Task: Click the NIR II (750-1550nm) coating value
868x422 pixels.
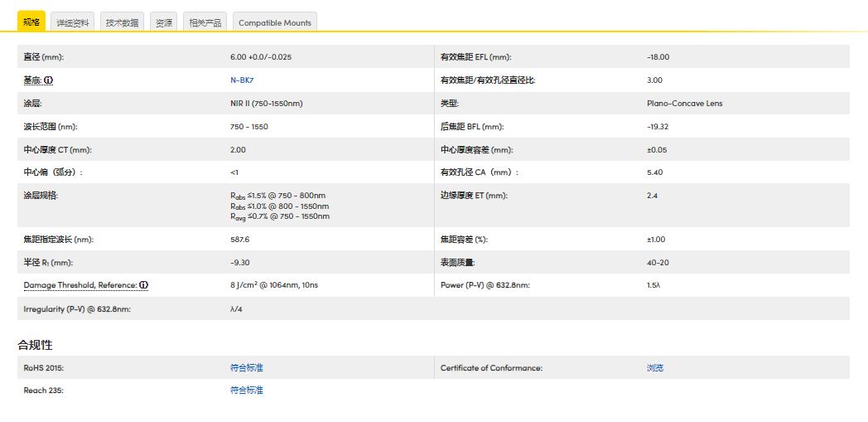Action: tap(266, 104)
